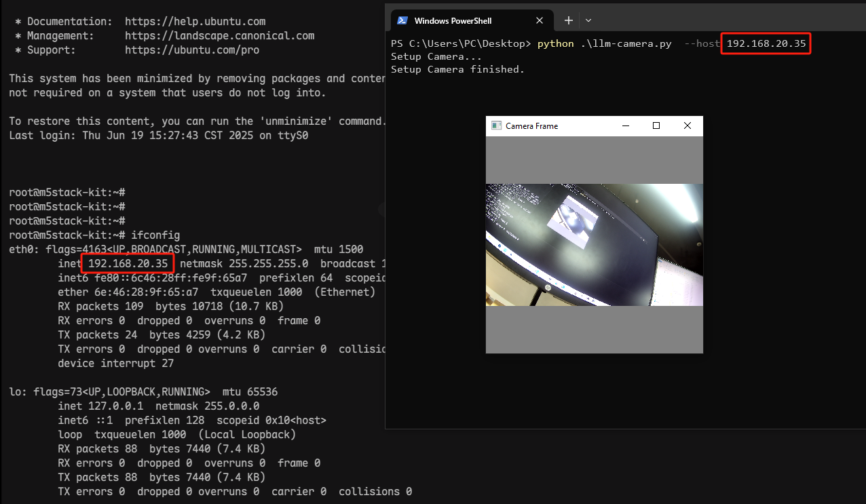Click the 'lo: flags=73' interface header
Screen dimensions: 866x504
(143, 392)
